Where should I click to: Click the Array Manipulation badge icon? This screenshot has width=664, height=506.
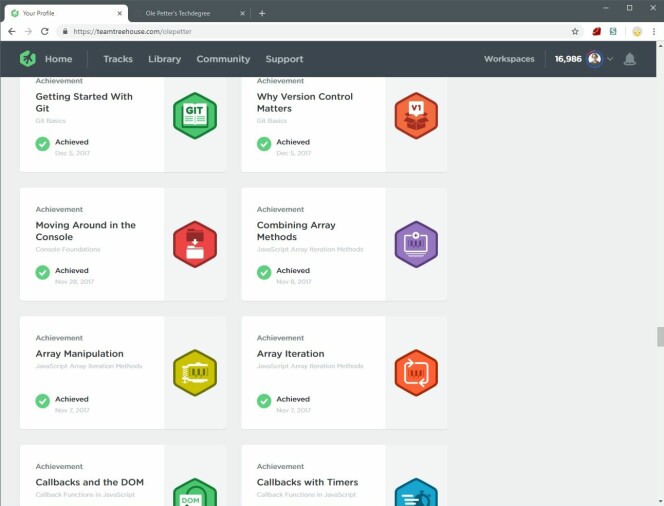195,373
